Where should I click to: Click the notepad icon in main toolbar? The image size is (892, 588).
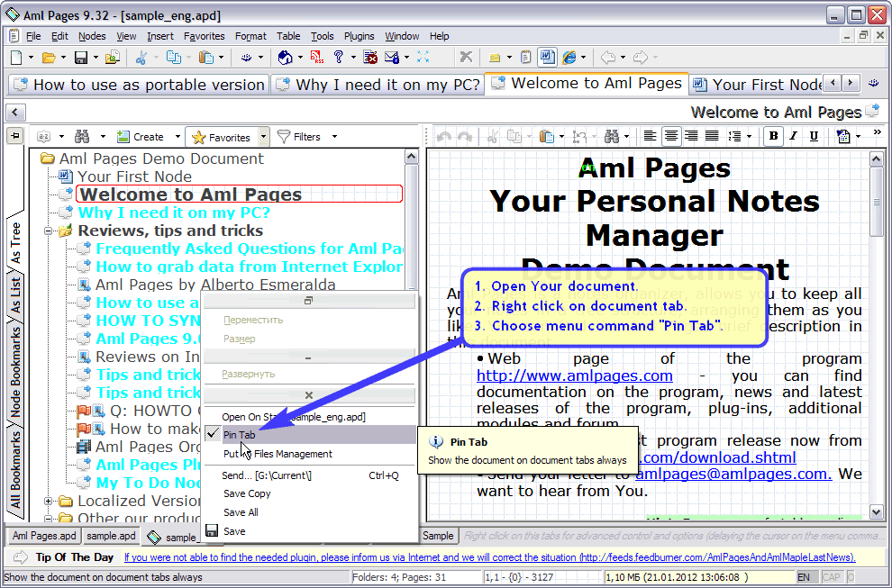pos(526,57)
